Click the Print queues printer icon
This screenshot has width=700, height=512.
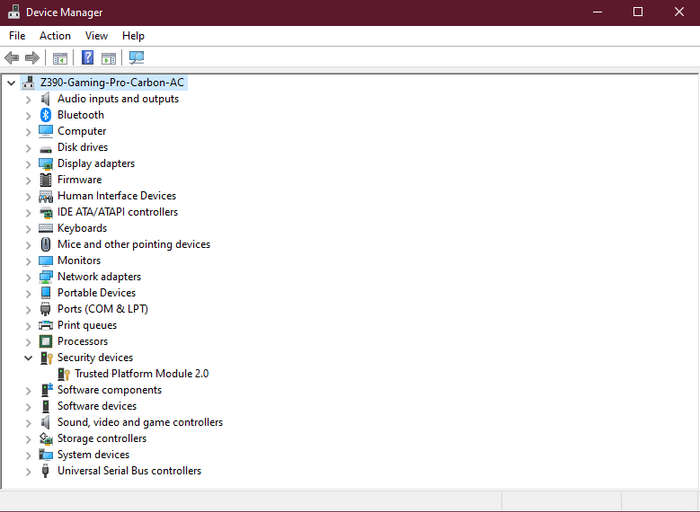click(46, 325)
